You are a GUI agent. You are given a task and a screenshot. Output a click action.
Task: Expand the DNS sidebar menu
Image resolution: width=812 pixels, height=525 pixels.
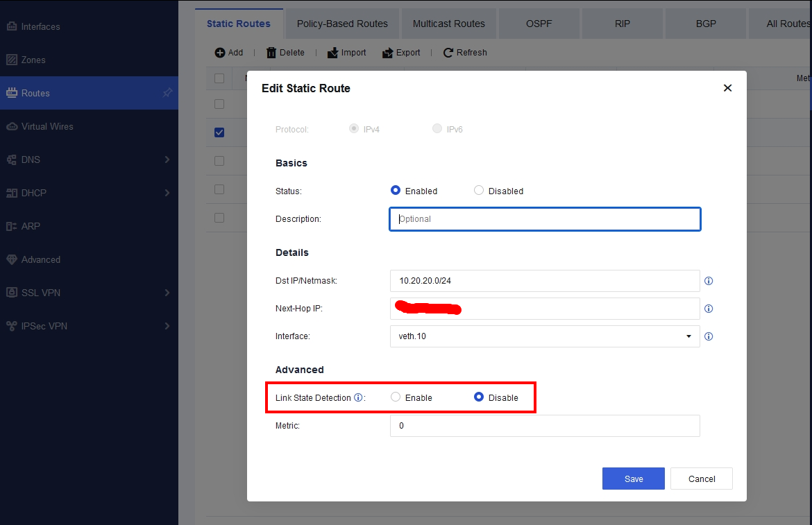(x=89, y=160)
